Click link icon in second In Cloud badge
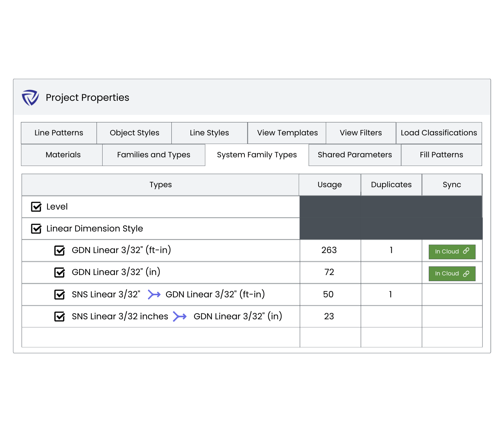 click(x=466, y=274)
